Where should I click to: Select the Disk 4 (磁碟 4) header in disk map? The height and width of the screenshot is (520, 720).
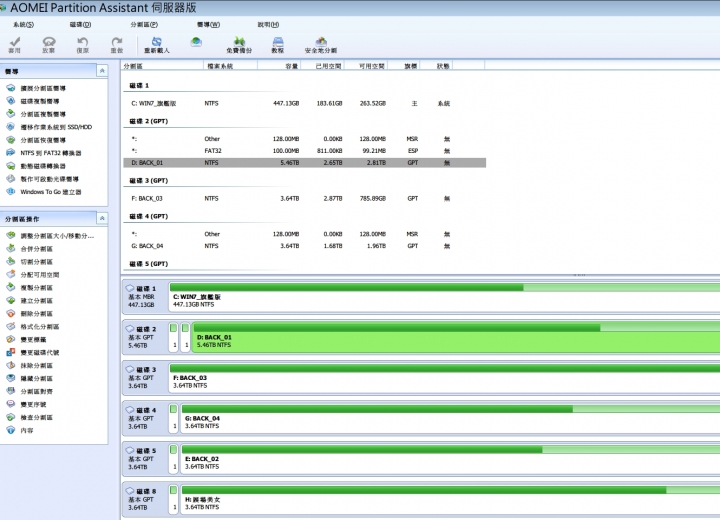point(145,418)
